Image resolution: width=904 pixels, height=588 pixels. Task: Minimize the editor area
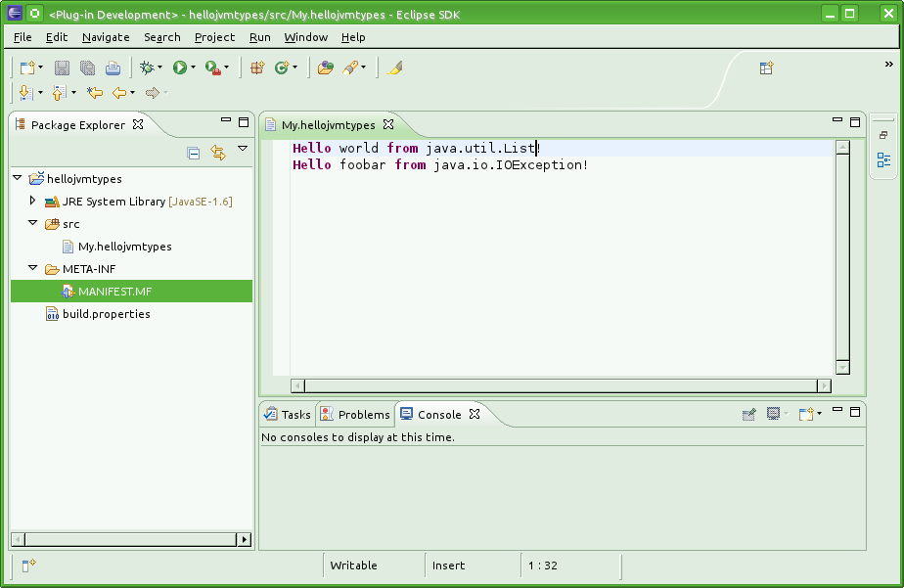836,121
